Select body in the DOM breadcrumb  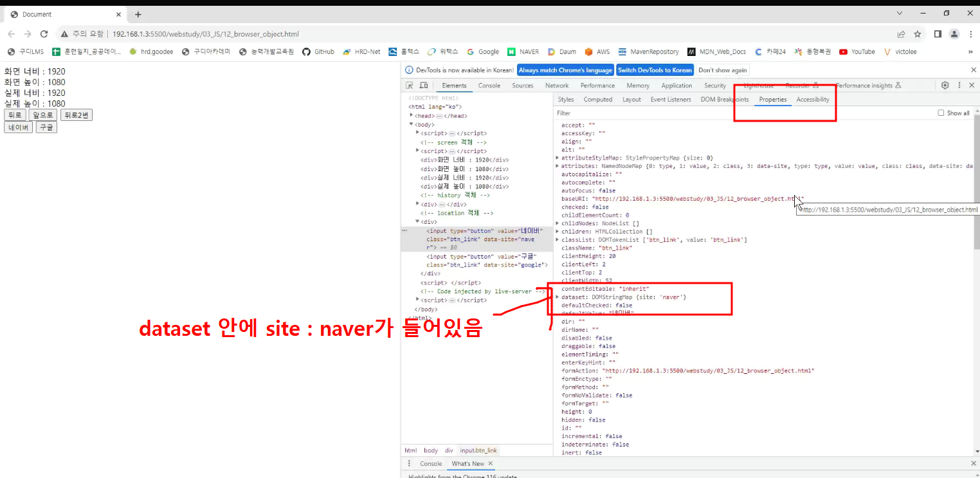click(x=431, y=450)
